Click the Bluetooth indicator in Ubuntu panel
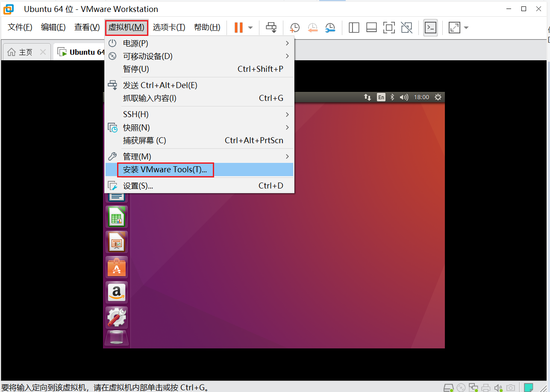 coord(393,97)
